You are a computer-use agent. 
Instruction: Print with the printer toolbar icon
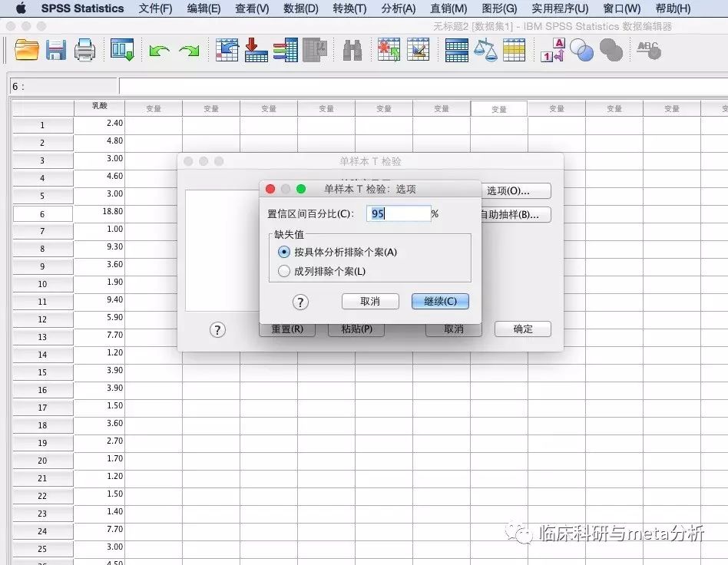tap(84, 50)
